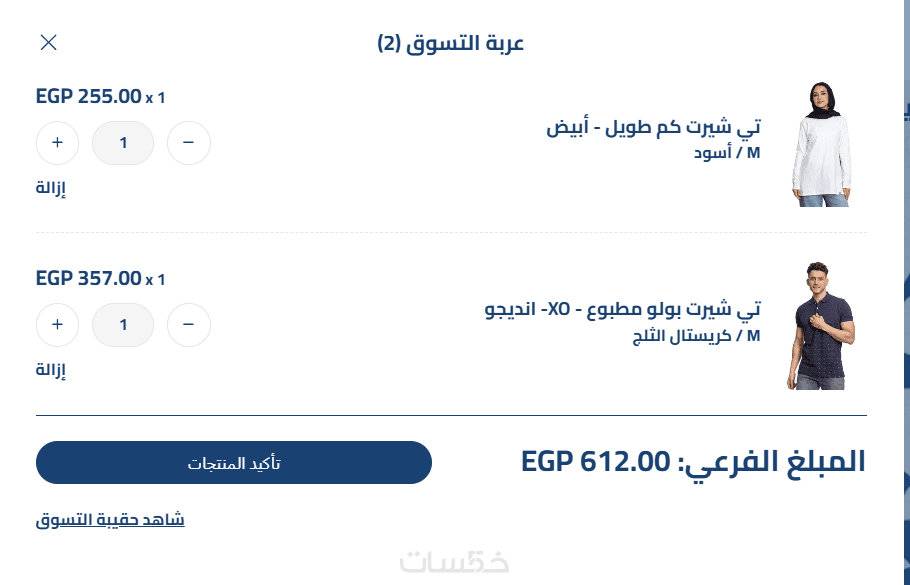Open the indigo polo shirt thumbnail

tap(822, 326)
